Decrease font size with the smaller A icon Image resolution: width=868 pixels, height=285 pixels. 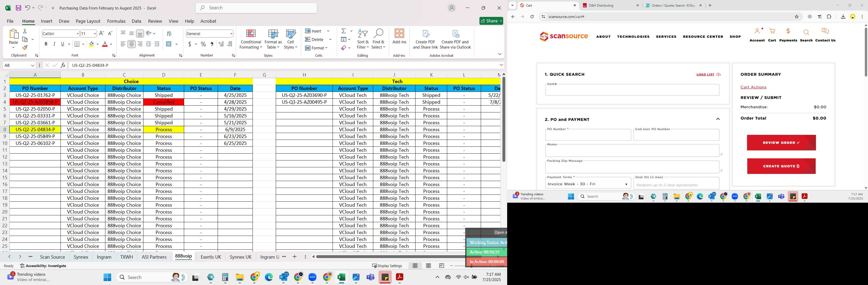(x=110, y=33)
